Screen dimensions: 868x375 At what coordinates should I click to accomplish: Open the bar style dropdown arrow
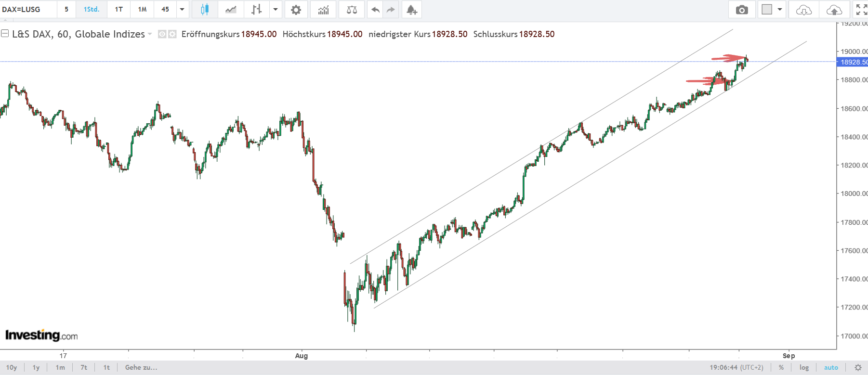(x=276, y=9)
